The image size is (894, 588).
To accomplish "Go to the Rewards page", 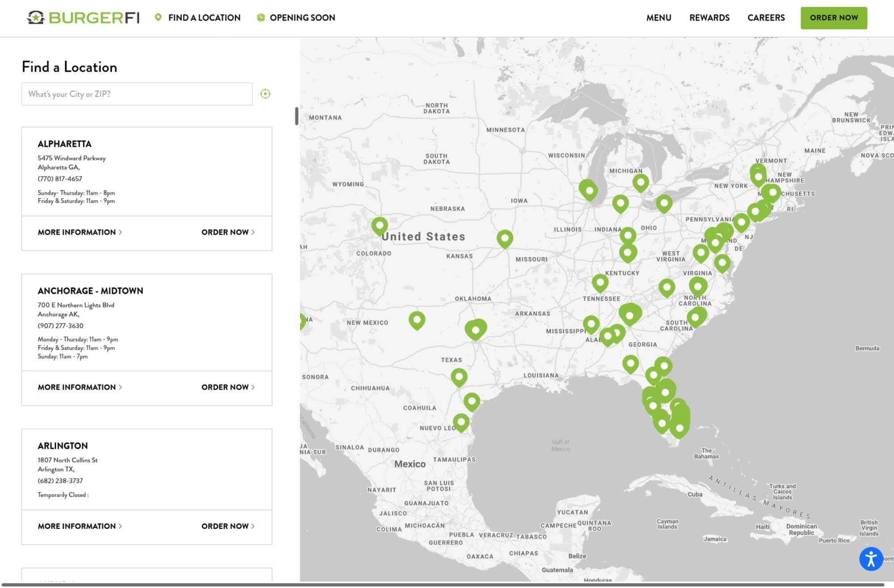I will coord(709,18).
